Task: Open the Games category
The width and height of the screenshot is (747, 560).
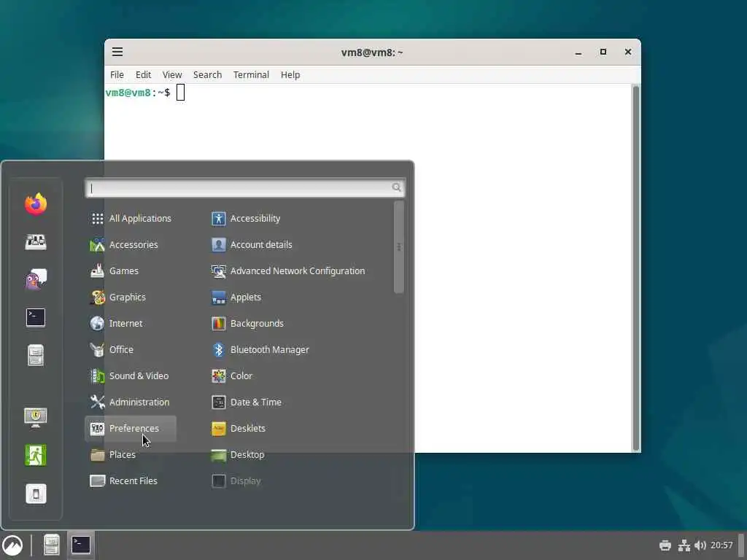Action: click(131, 271)
